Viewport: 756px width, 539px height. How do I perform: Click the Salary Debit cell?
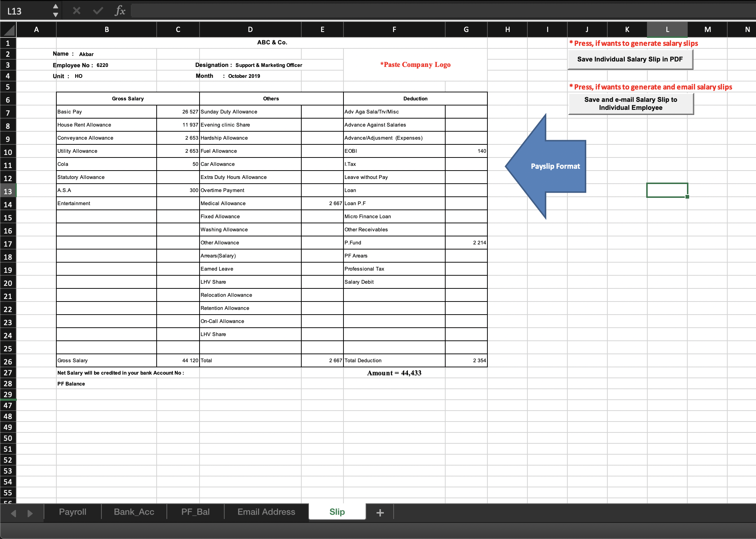(x=394, y=282)
